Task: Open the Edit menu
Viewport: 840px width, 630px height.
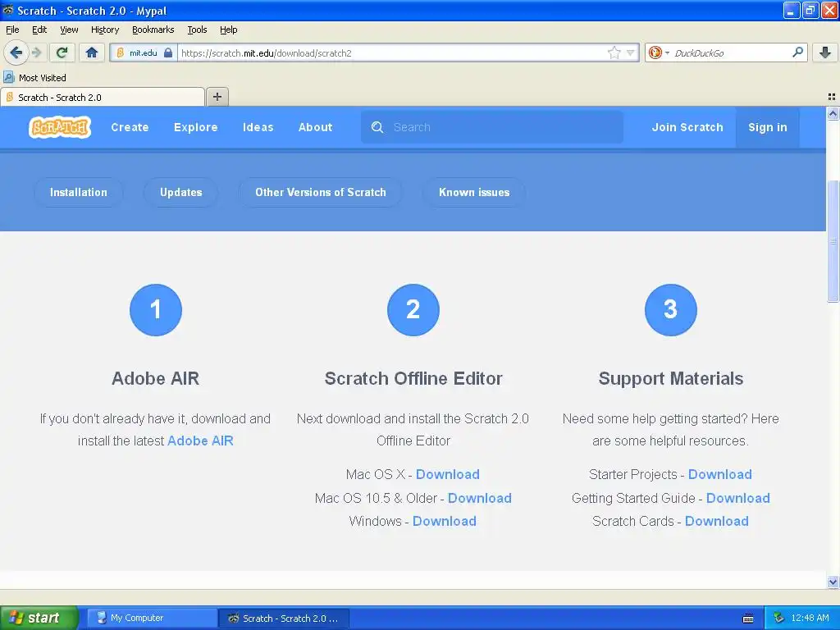Action: pos(39,30)
